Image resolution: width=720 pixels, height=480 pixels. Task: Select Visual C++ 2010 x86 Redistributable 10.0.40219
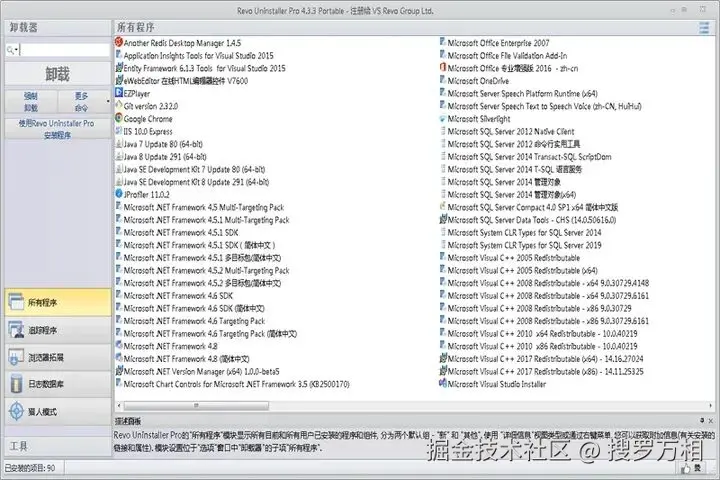click(x=542, y=346)
